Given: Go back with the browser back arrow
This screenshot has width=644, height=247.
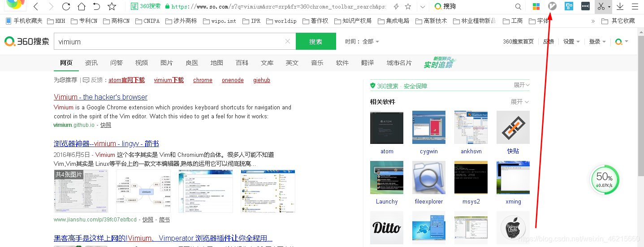Looking at the screenshot, I should coord(36,6).
